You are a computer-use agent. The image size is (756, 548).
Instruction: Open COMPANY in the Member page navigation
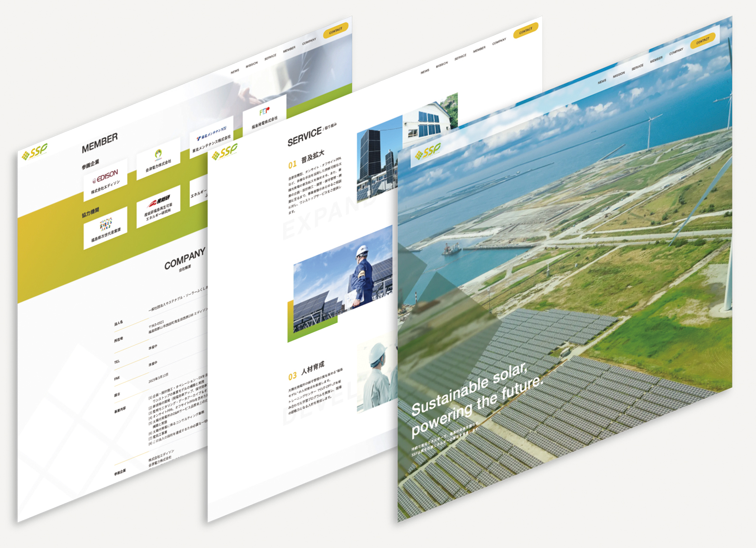[309, 41]
